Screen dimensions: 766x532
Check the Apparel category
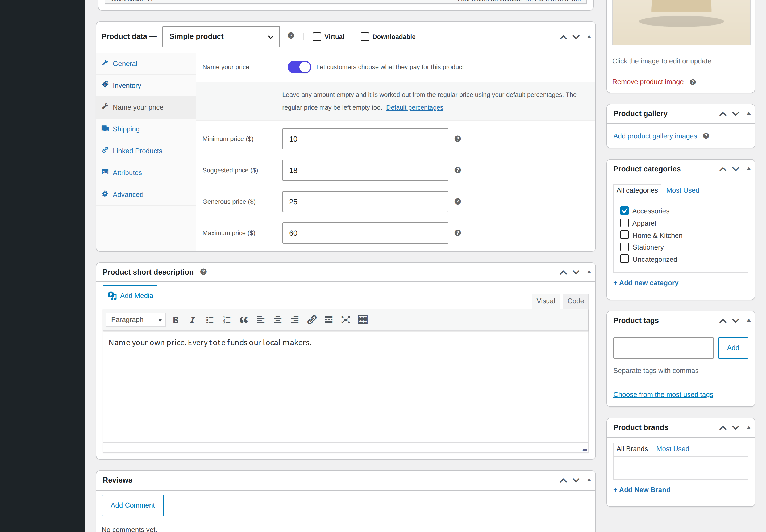coord(624,223)
